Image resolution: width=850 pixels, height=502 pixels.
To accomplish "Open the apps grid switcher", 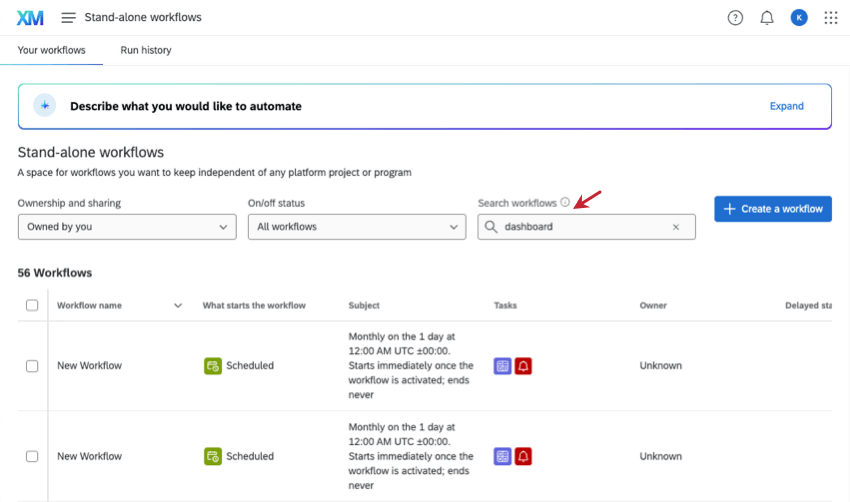I will click(x=830, y=18).
